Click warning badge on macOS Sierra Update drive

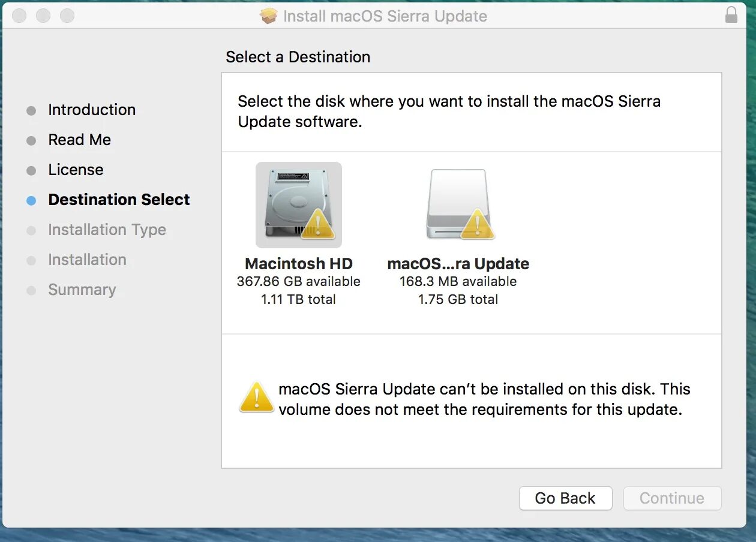point(477,224)
